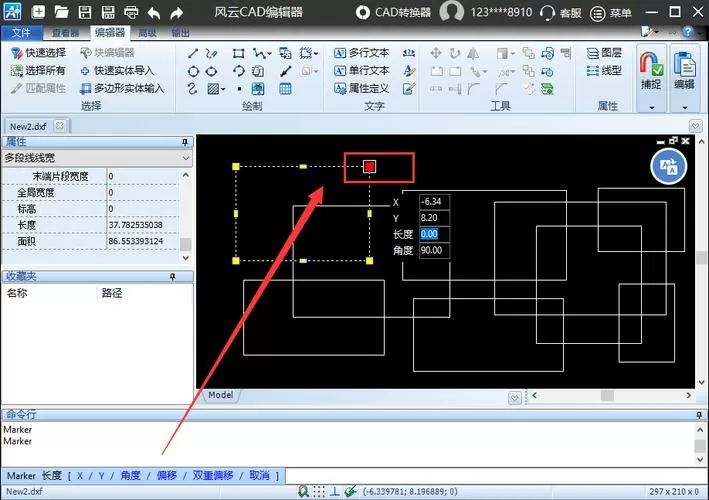Select the Line drawing tool
The image size is (709, 500).
(193, 53)
